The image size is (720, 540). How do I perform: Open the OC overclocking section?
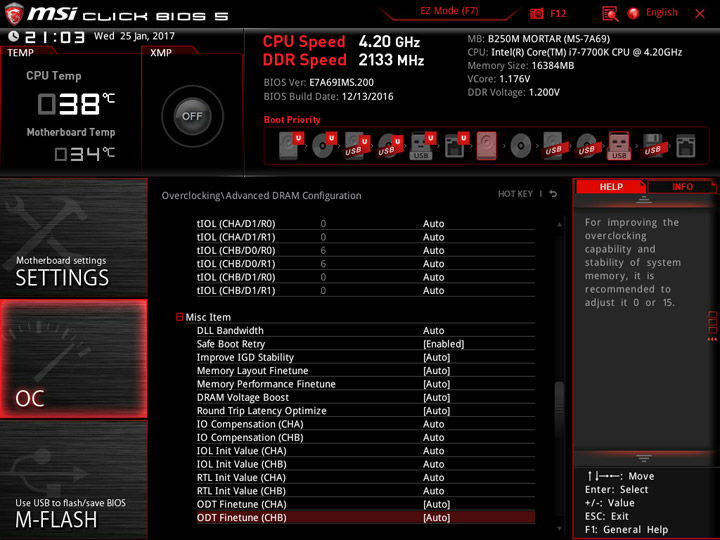(74, 359)
